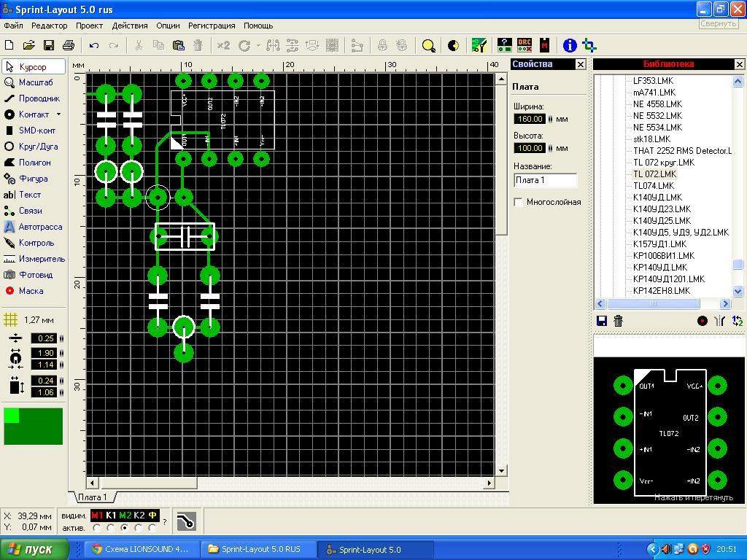Open the Действия menu
Screen dimensions: 747x560
[x=130, y=26]
